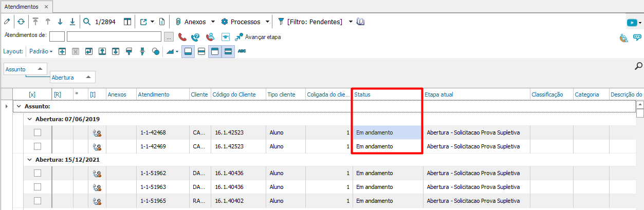Click the pencil edit icon

point(6,22)
